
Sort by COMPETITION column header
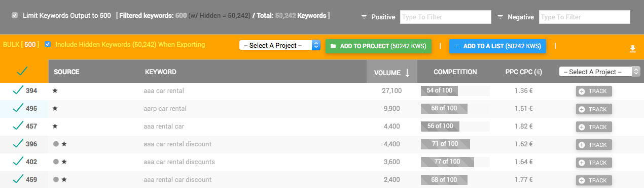point(455,72)
